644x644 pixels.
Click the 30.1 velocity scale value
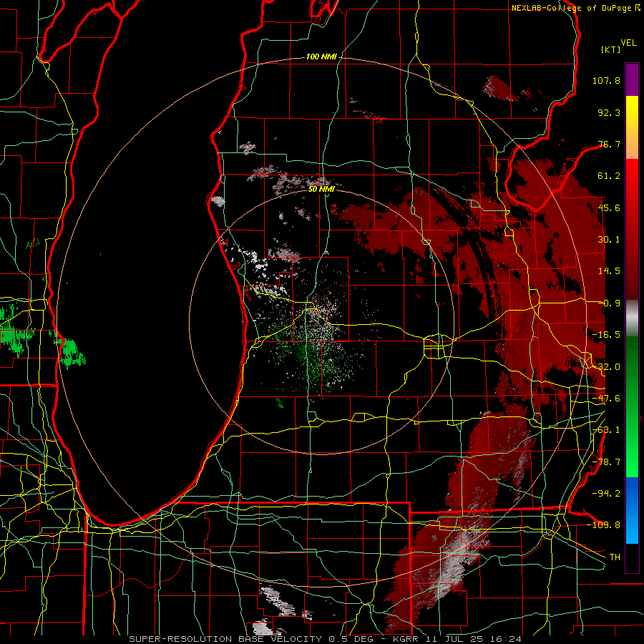(x=609, y=240)
